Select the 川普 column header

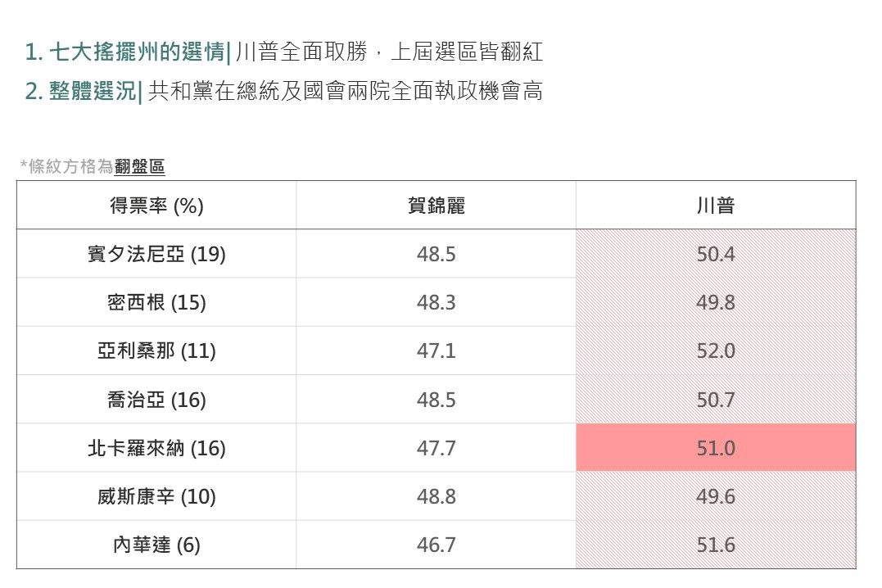[715, 206]
